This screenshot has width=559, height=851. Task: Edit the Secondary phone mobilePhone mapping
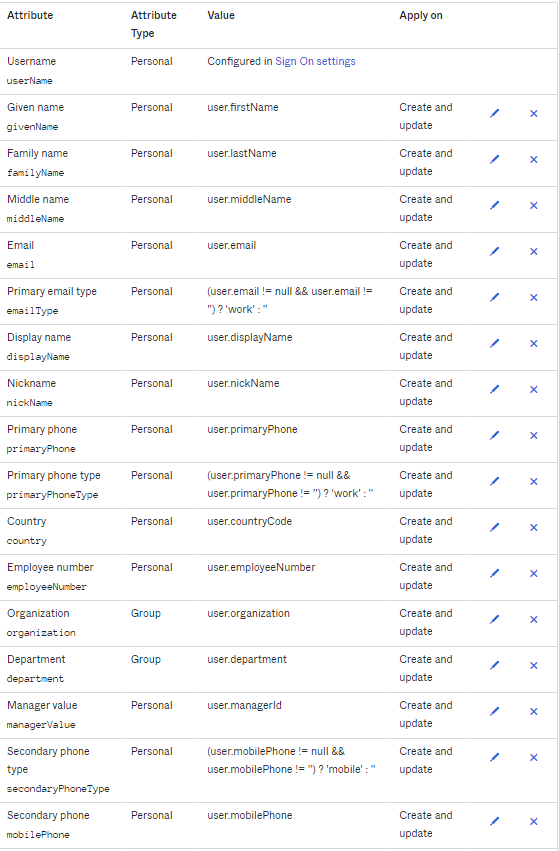[494, 821]
